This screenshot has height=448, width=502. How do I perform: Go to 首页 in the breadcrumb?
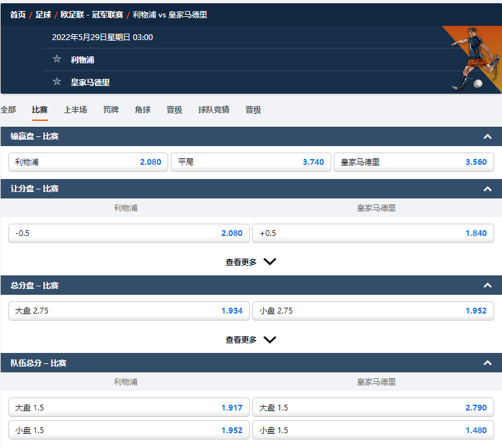[17, 14]
